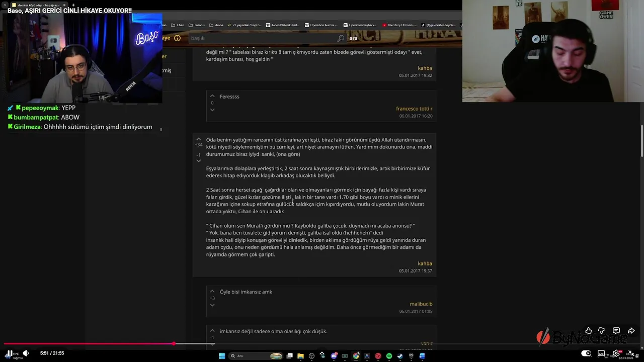Downvote the +34 entry
This screenshot has width=644, height=362.
[199, 161]
